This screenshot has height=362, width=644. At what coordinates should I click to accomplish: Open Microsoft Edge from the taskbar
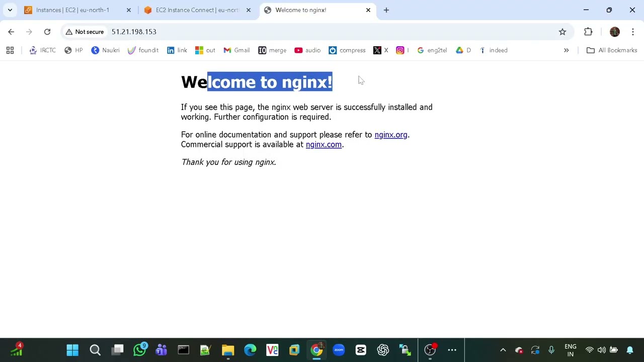[250, 350]
